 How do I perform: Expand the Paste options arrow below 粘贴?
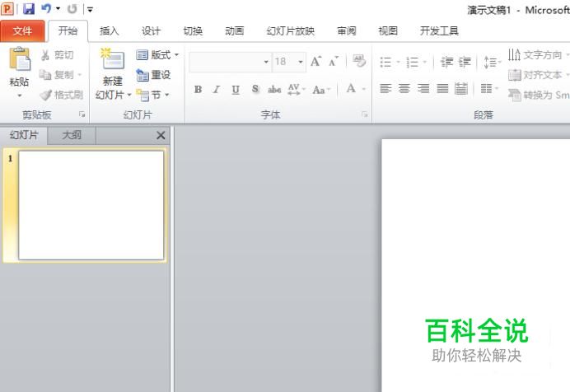click(x=19, y=96)
